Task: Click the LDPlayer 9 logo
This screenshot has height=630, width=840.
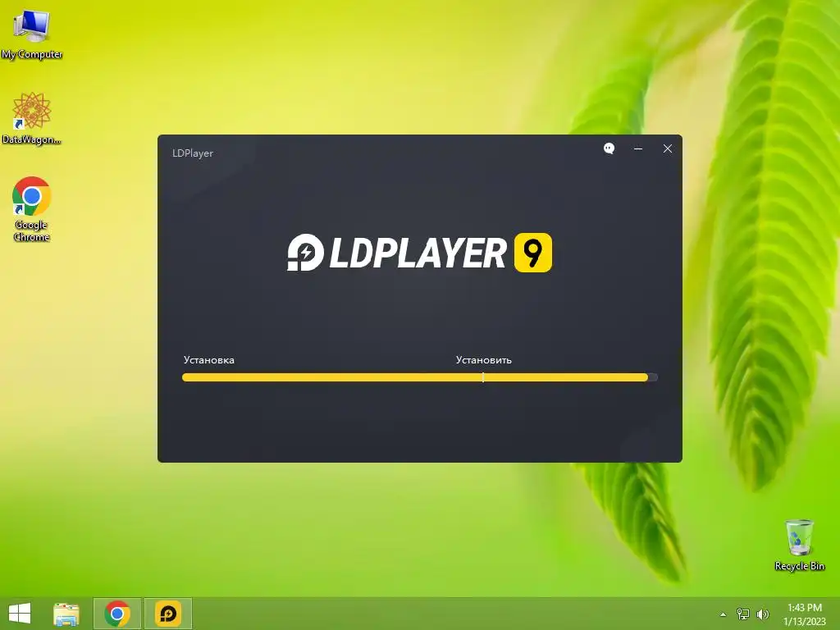Action: [x=419, y=253]
